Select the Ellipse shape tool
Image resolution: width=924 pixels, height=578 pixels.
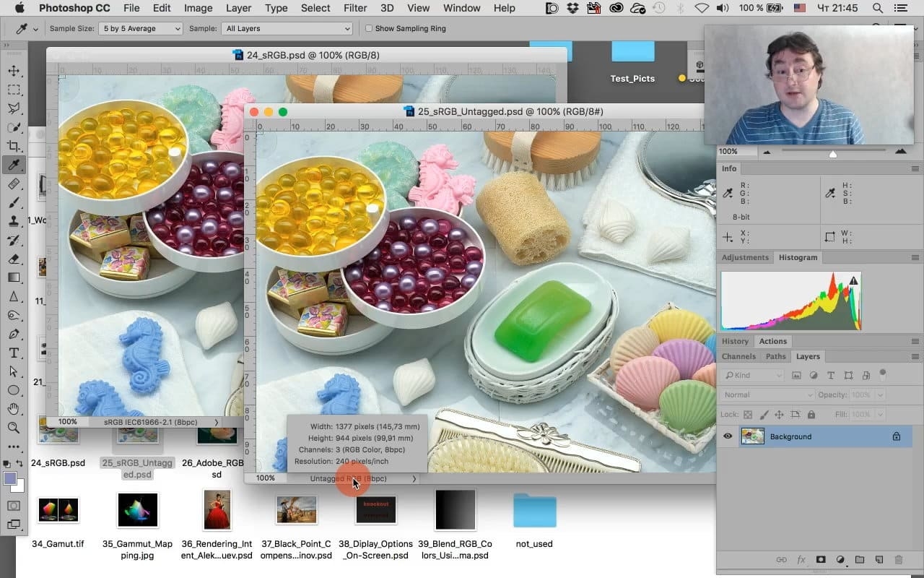click(x=14, y=390)
